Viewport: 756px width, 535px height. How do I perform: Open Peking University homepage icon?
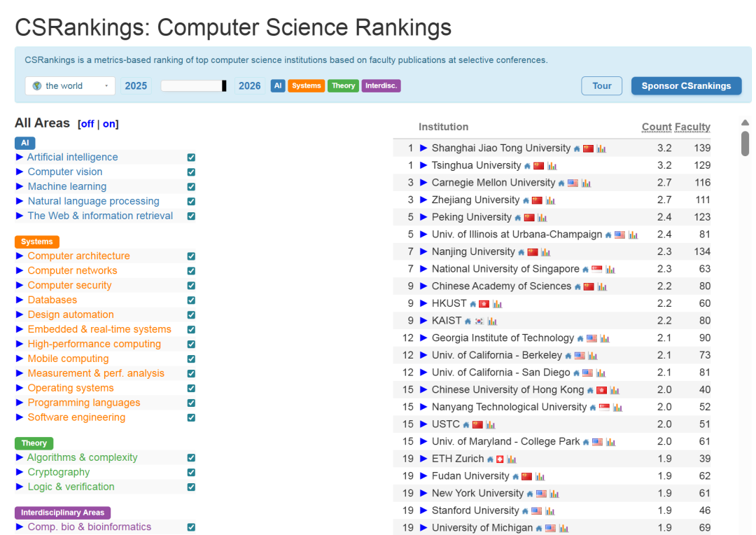click(x=518, y=218)
